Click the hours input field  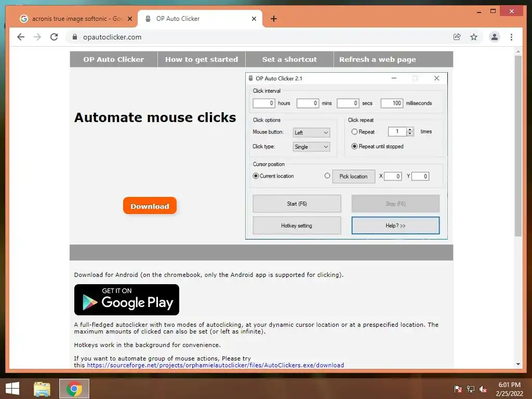tap(264, 103)
